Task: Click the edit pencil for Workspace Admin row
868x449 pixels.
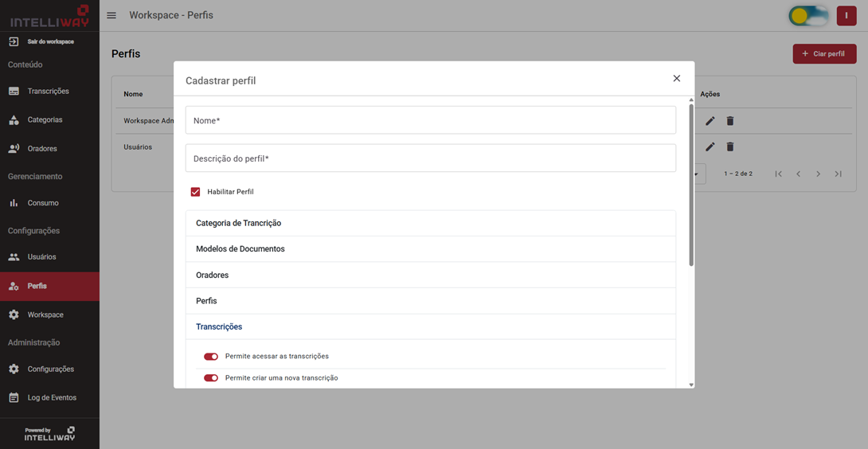Action: pos(710,121)
